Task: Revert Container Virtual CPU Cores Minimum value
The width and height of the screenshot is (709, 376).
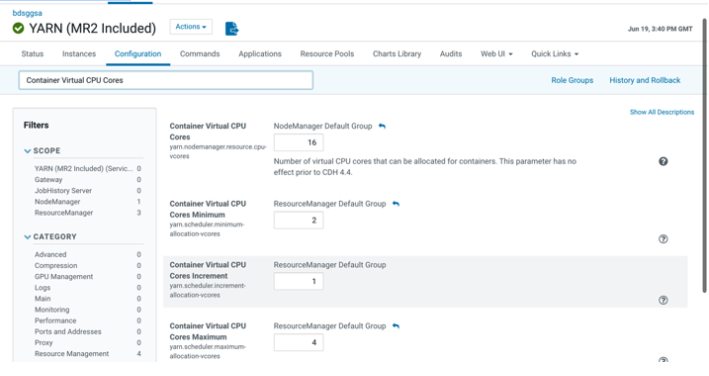Action: click(396, 204)
